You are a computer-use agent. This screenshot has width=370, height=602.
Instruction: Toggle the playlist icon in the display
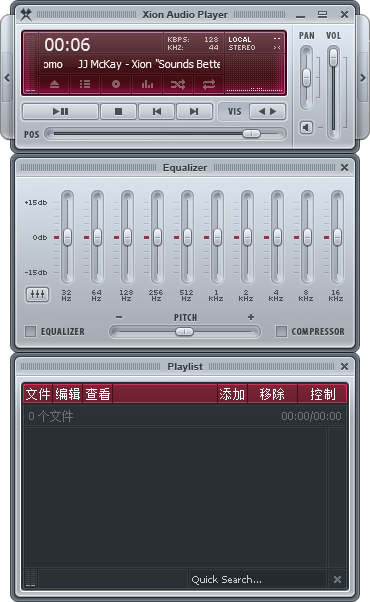(x=85, y=84)
